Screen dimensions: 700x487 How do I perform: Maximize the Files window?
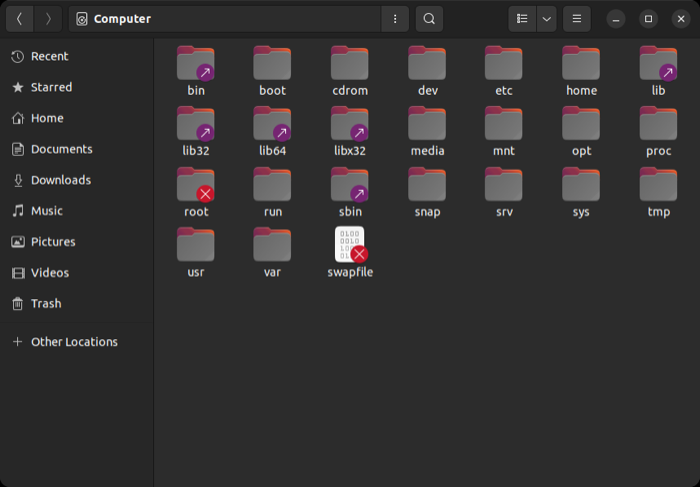click(648, 19)
